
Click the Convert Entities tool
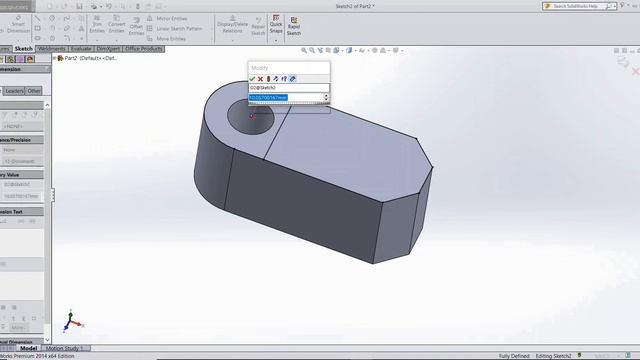(x=117, y=24)
